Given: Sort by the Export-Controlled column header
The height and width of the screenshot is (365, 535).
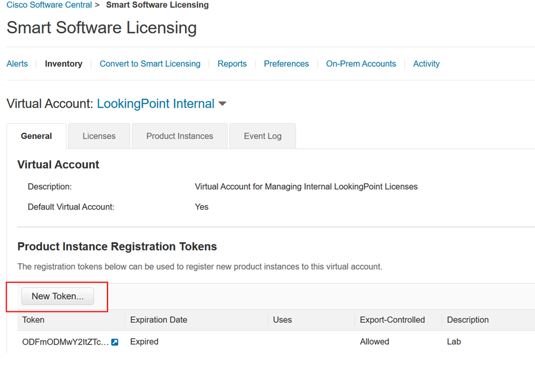Looking at the screenshot, I should coord(392,320).
